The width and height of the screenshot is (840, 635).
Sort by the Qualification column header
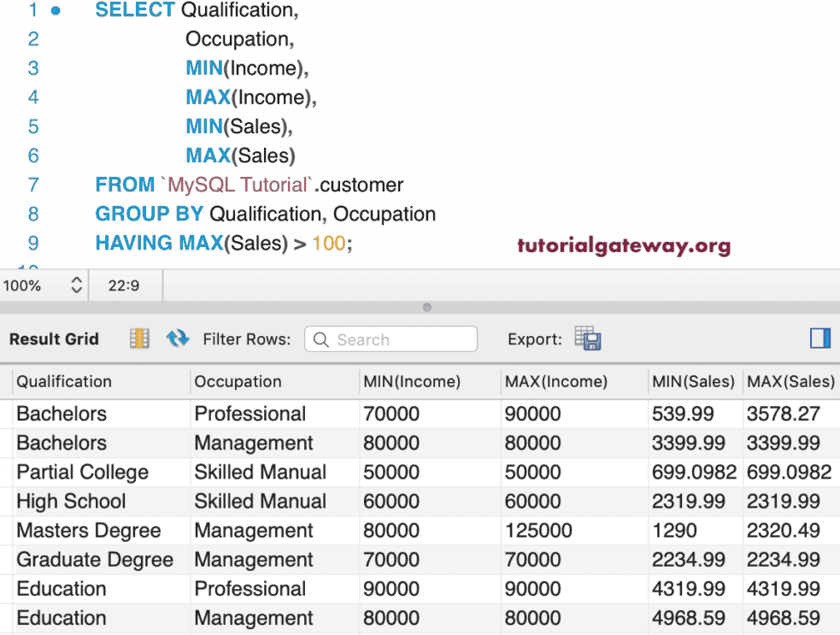[x=64, y=382]
